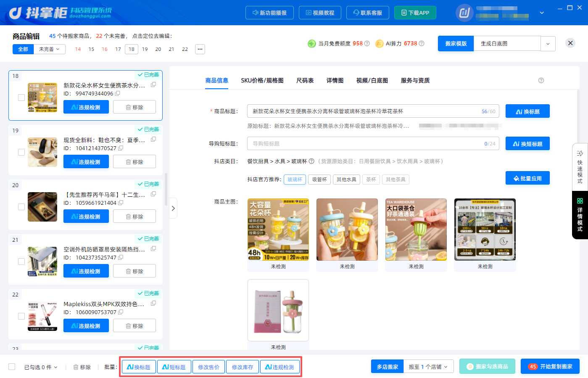
Task: Switch to SKU价格/规格图 tab
Action: click(x=262, y=80)
